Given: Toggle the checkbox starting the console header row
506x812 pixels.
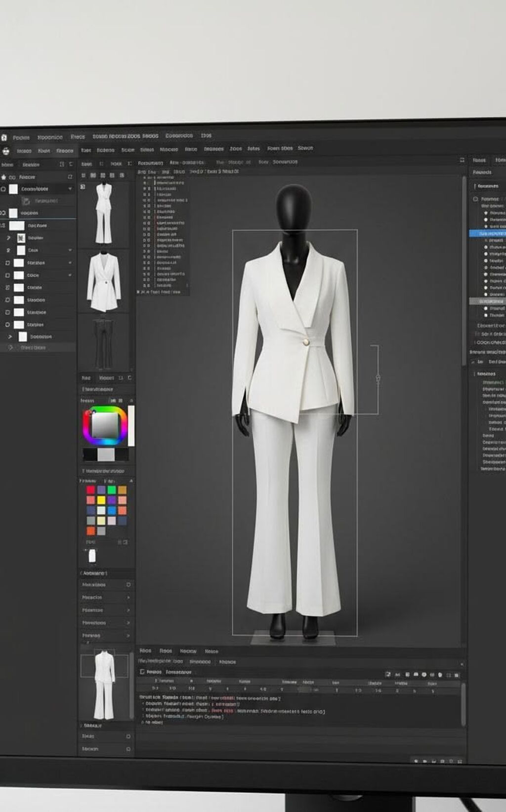Looking at the screenshot, I should pos(142,672).
